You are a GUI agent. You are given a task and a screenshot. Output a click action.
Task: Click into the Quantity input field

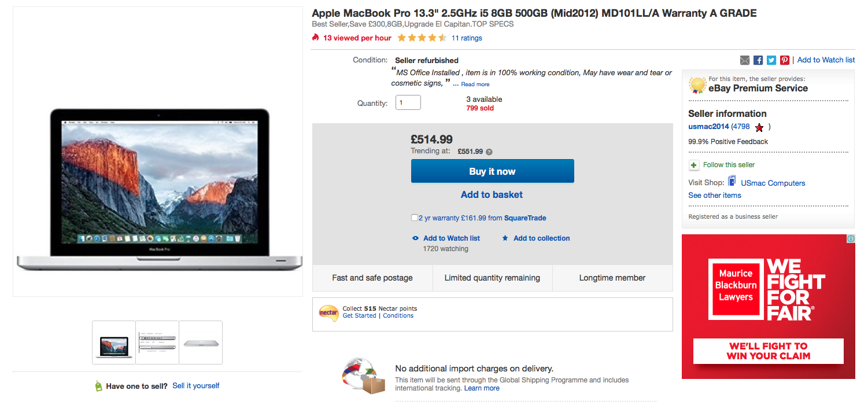408,103
